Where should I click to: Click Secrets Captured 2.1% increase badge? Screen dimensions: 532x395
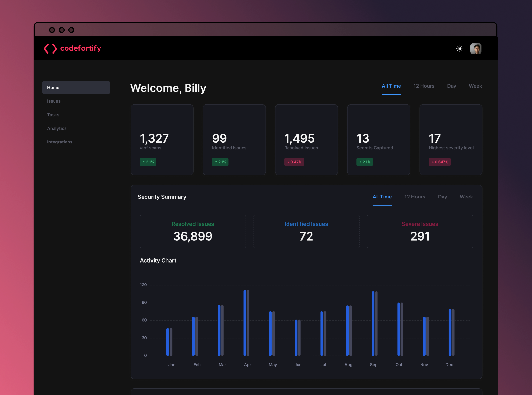[364, 162]
